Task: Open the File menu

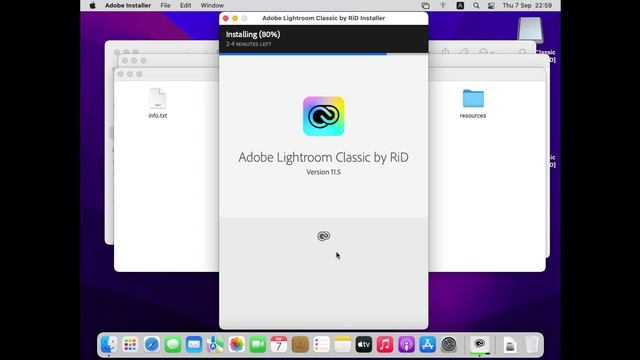Action: [165, 5]
